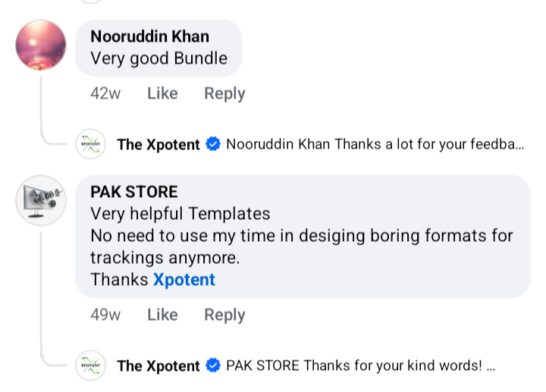This screenshot has height=392, width=546.
Task: Open Nooruddin Khan's name link
Action: 149,36
